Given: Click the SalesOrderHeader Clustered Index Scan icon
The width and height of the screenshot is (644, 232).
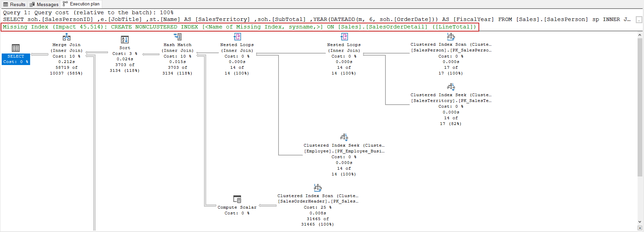Looking at the screenshot, I should pos(318,188).
